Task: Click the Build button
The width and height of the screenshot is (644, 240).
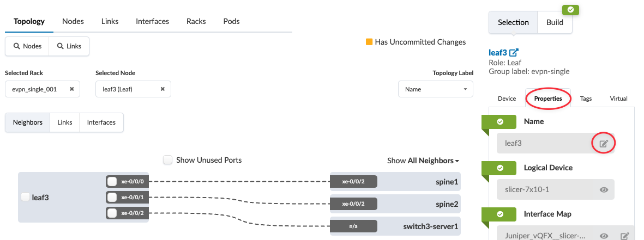Action: [x=555, y=22]
